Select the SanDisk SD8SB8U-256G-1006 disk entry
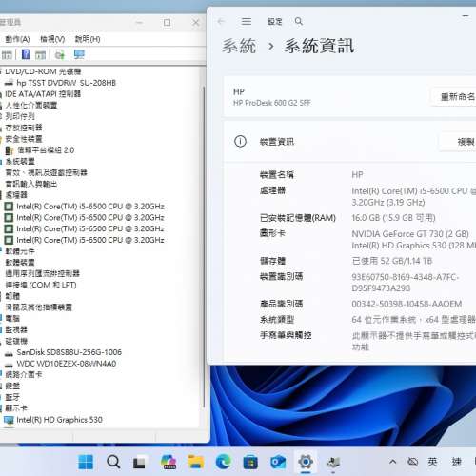 click(69, 352)
